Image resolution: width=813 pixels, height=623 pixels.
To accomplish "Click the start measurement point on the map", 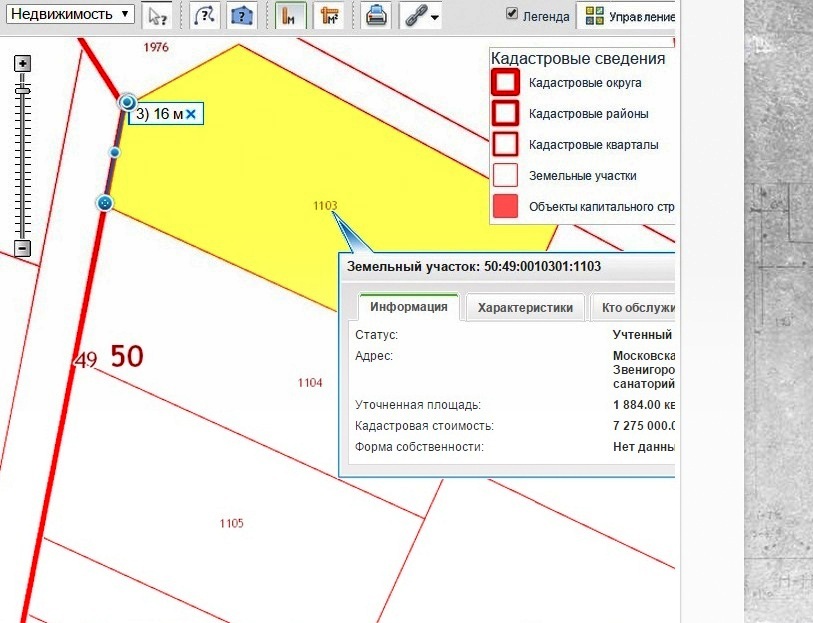I will 104,203.
